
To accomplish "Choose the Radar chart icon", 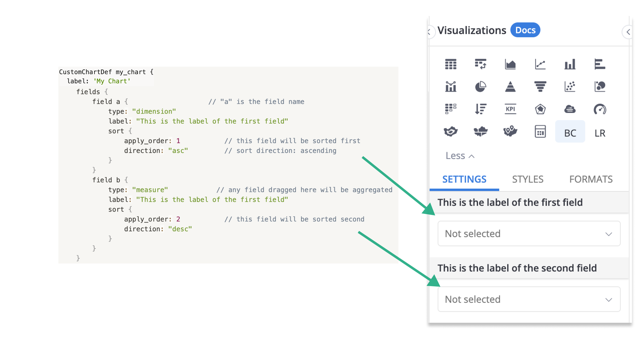I will [540, 109].
